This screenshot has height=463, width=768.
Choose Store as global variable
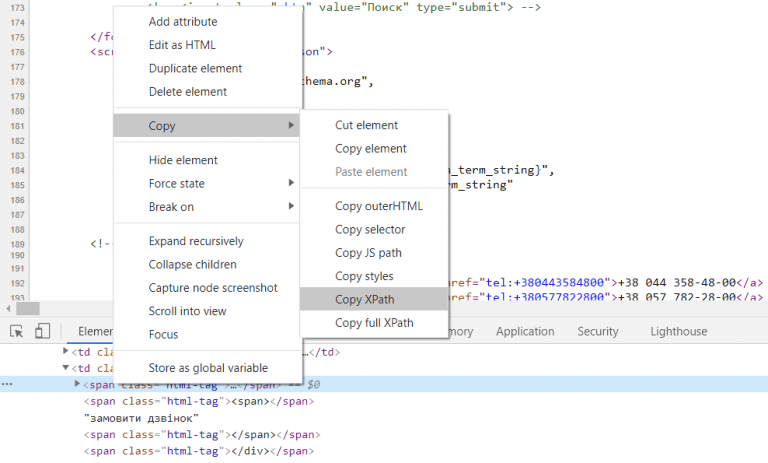coord(208,368)
